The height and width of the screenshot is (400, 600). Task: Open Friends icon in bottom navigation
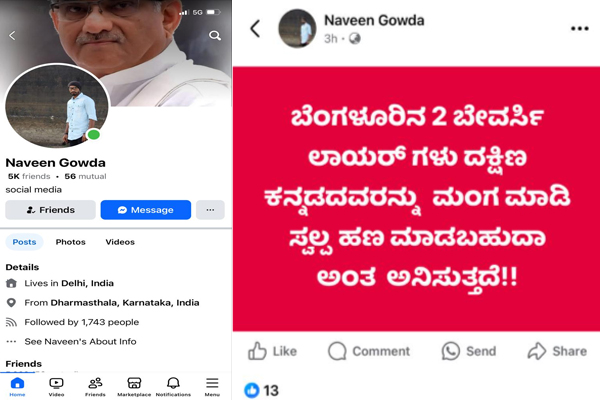[95, 387]
